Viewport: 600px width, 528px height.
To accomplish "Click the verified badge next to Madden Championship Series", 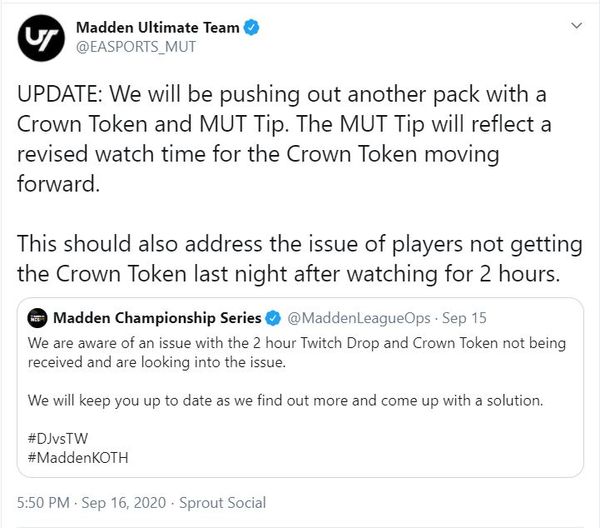I will tap(273, 318).
